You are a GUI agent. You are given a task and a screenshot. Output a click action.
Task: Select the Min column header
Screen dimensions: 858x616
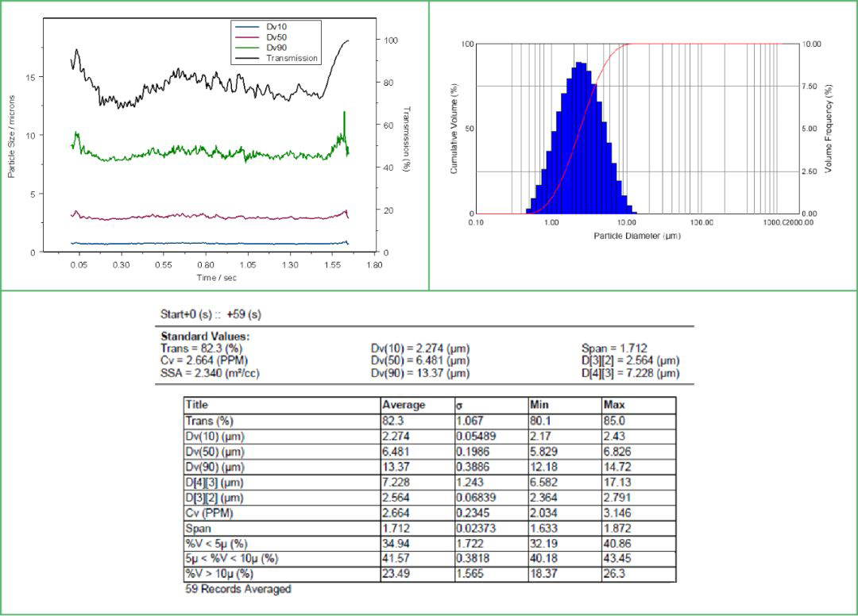539,405
